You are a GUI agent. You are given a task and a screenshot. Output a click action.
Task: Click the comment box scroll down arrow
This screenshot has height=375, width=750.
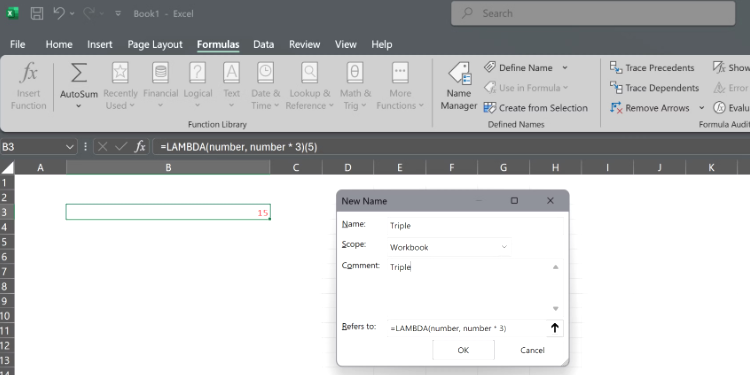pyautogui.click(x=555, y=309)
